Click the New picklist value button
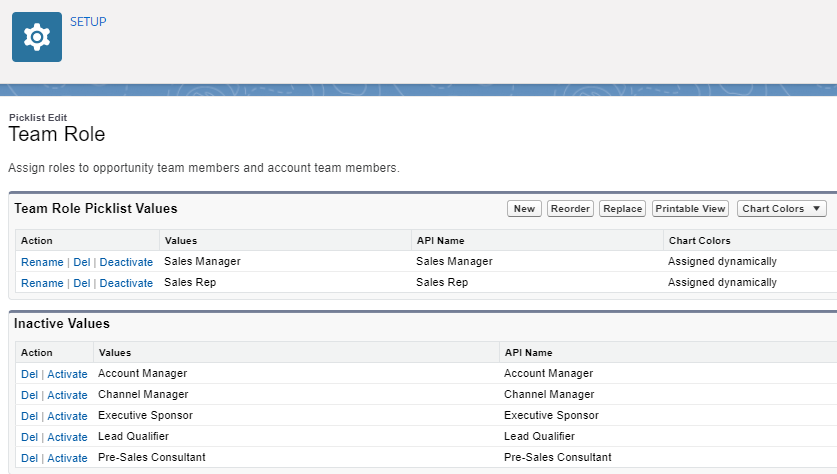This screenshot has width=837, height=474. click(x=524, y=209)
